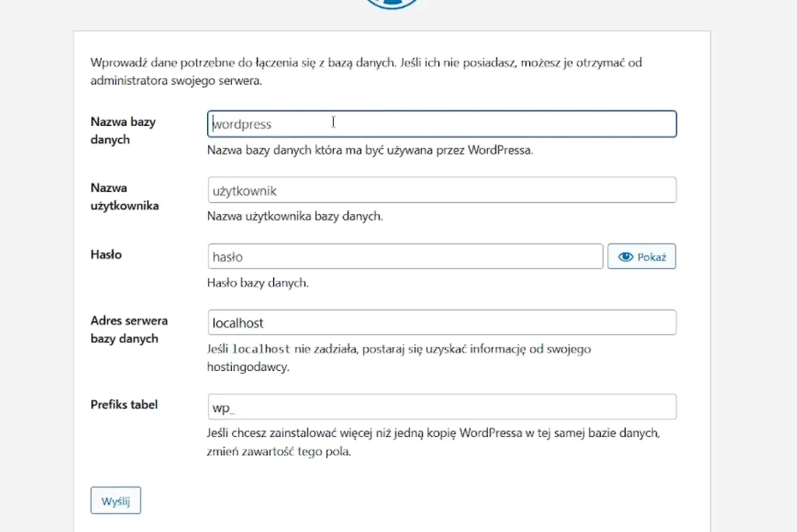
Task: Submit the form with Wyślij button
Action: pyautogui.click(x=116, y=500)
